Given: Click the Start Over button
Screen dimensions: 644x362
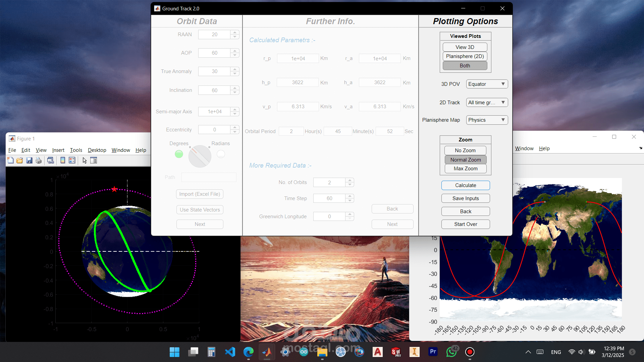Looking at the screenshot, I should [x=465, y=224].
